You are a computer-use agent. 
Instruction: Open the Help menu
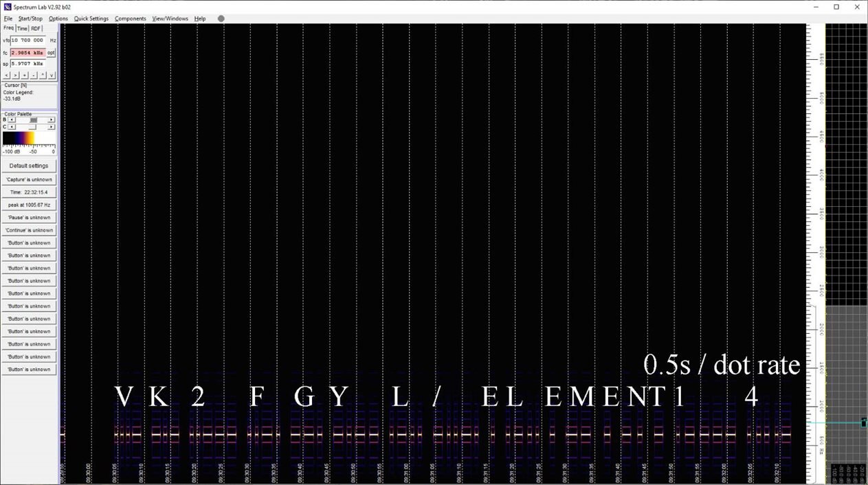coord(200,19)
